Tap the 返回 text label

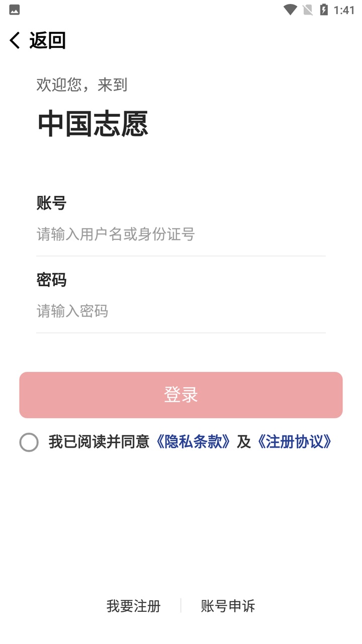tap(47, 40)
